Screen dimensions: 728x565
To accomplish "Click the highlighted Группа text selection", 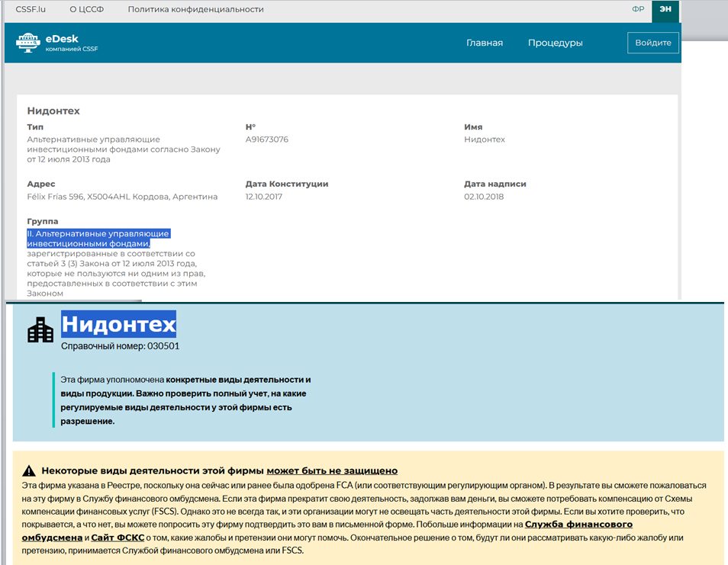I will 98,239.
